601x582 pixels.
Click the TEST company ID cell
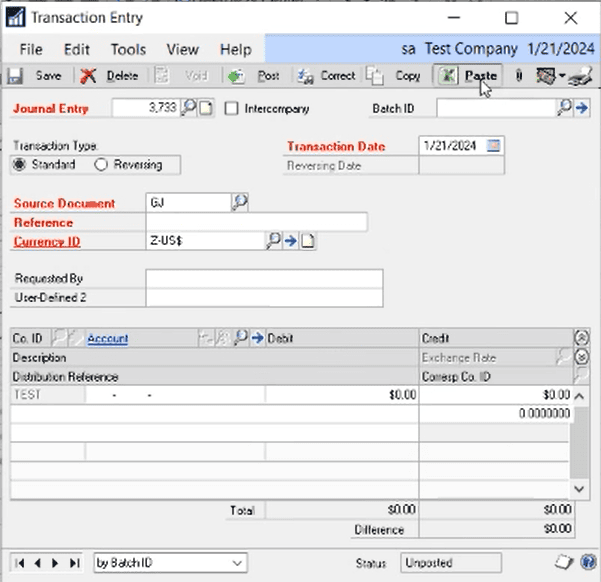click(48, 395)
